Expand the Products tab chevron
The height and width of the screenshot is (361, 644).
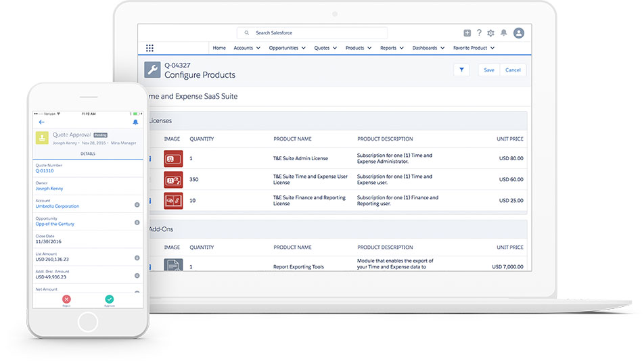click(x=369, y=48)
